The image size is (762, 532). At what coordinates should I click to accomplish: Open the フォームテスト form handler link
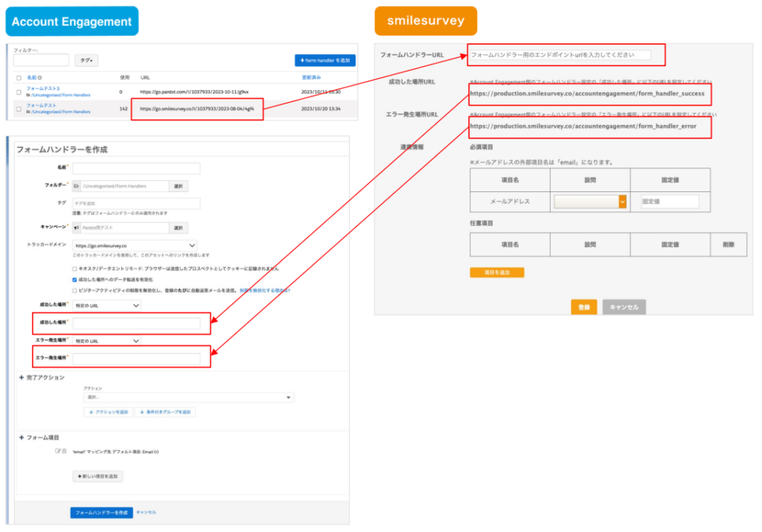click(x=42, y=106)
